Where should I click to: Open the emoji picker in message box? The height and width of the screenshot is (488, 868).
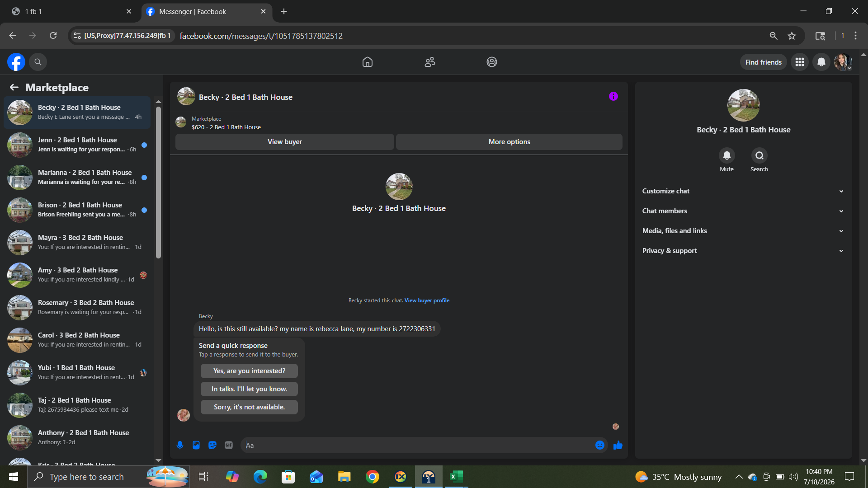coord(600,445)
